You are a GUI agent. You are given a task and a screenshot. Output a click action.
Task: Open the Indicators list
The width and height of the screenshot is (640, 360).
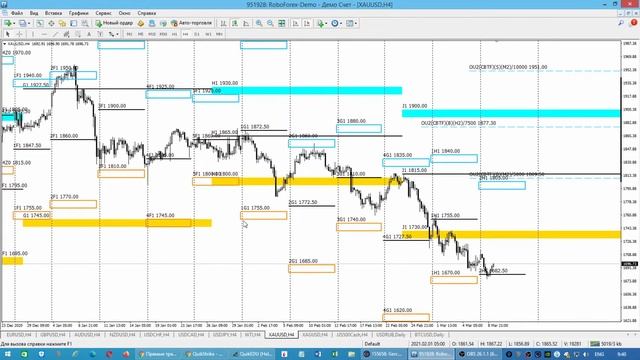pos(320,23)
